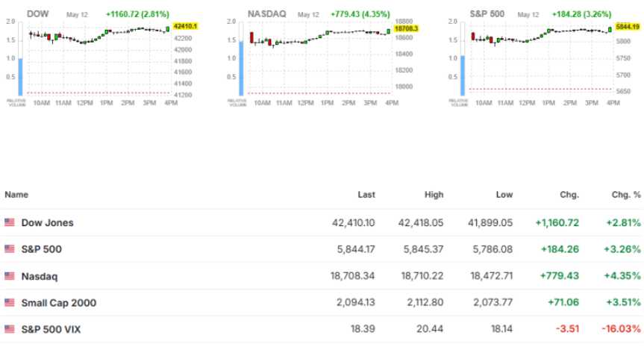
Task: Select the NASDAQ chart title
Action: [266, 14]
